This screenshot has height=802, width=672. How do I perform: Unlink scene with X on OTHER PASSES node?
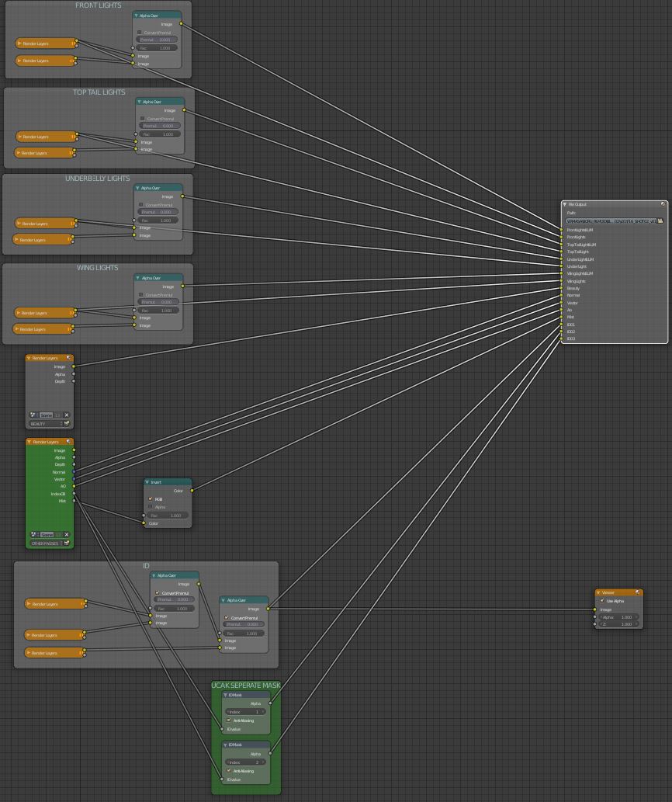[x=67, y=534]
